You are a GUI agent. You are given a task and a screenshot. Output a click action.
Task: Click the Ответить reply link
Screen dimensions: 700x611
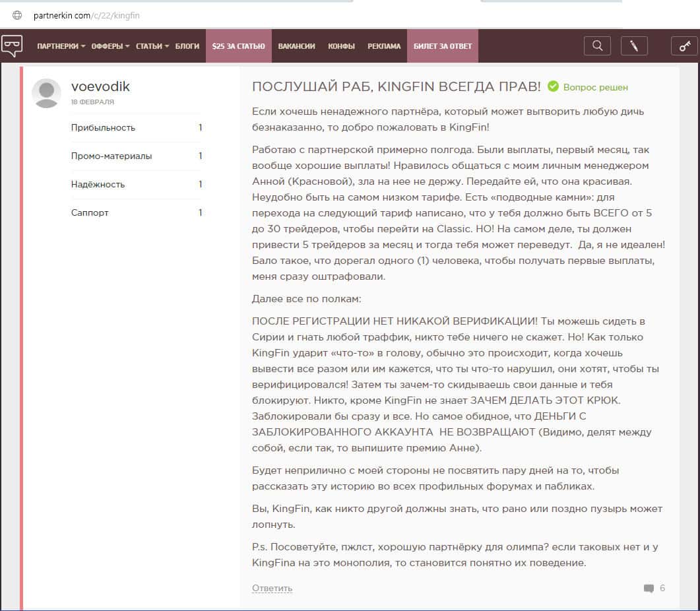point(272,588)
